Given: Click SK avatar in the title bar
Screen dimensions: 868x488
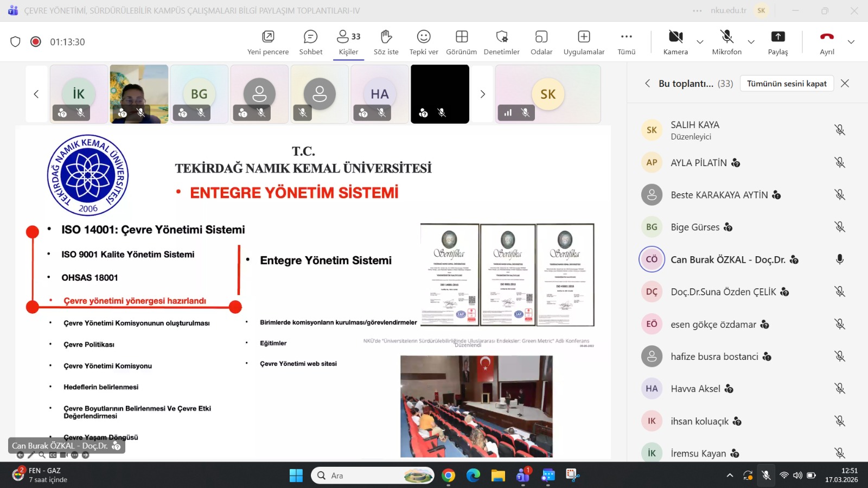Looking at the screenshot, I should pyautogui.click(x=761, y=10).
